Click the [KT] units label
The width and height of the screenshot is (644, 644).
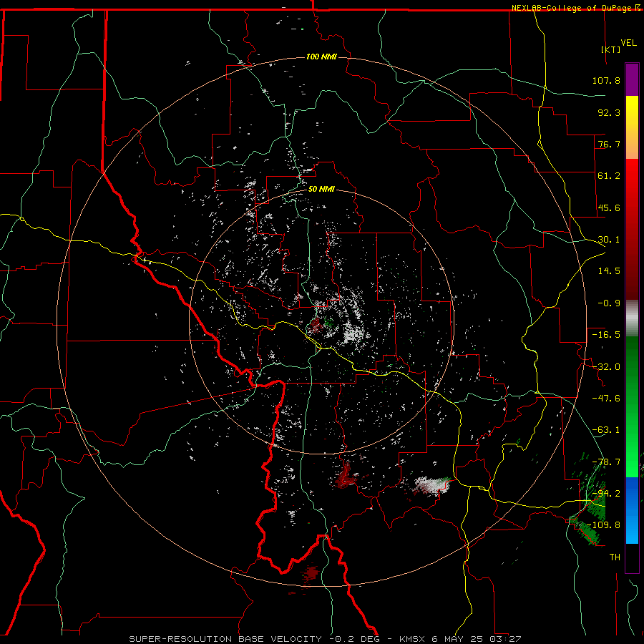coord(611,49)
